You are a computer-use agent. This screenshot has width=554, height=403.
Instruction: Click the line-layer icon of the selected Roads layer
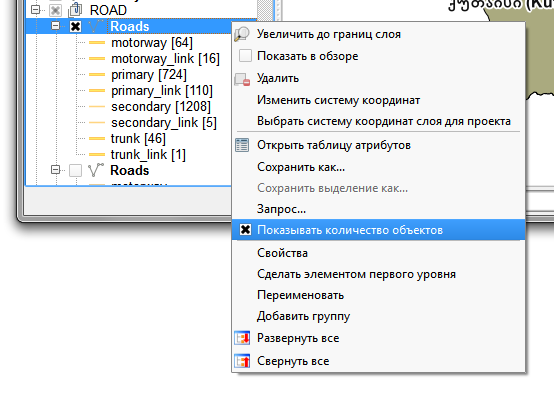(95, 26)
